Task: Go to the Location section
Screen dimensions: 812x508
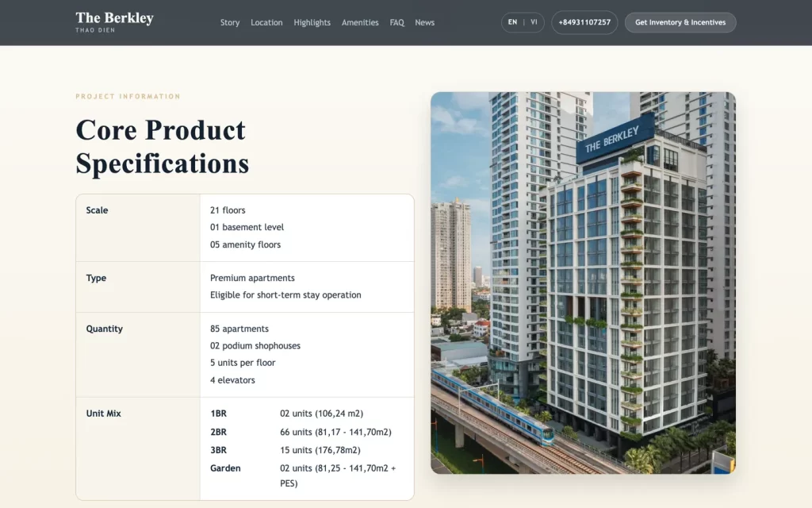Action: [x=266, y=22]
